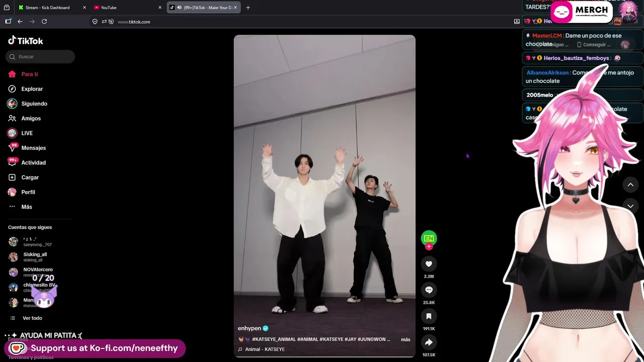The height and width of the screenshot is (362, 644).
Task: Like the video with the heart icon
Action: click(x=429, y=264)
